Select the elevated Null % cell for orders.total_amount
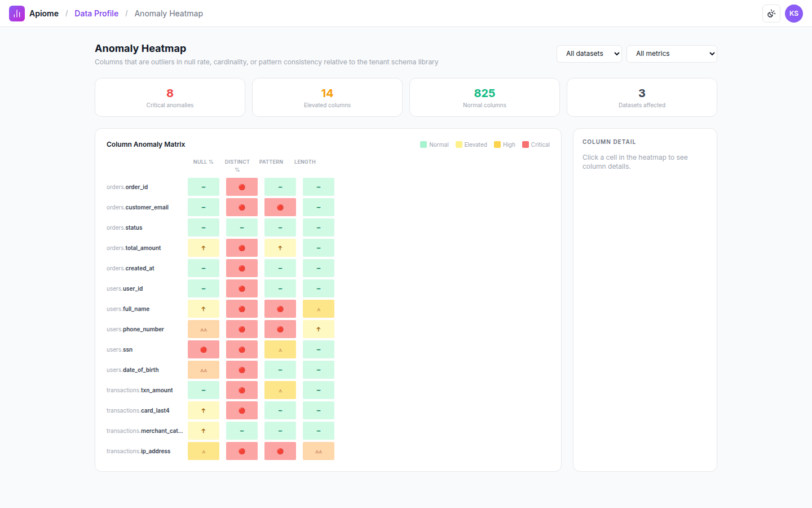 tap(204, 248)
